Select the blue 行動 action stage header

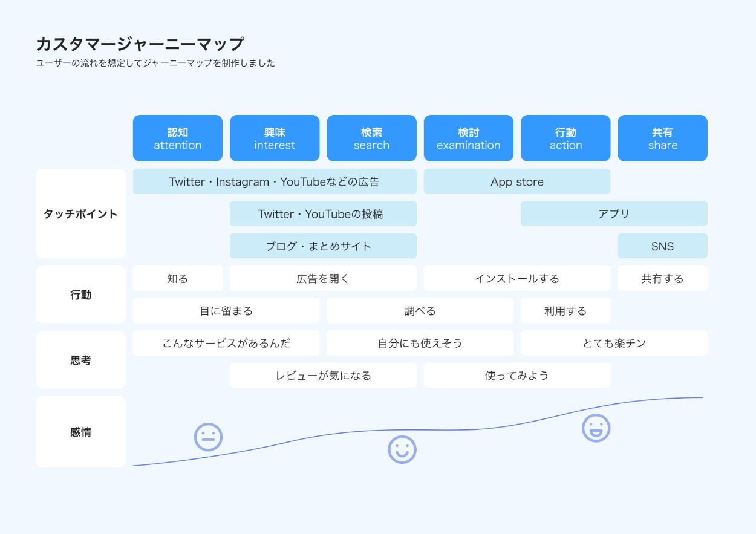pos(565,138)
